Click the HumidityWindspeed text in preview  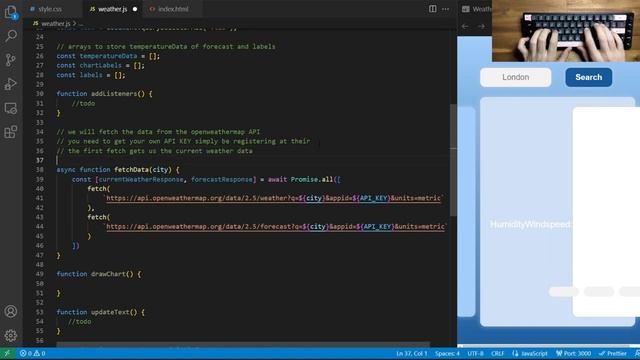(x=530, y=224)
